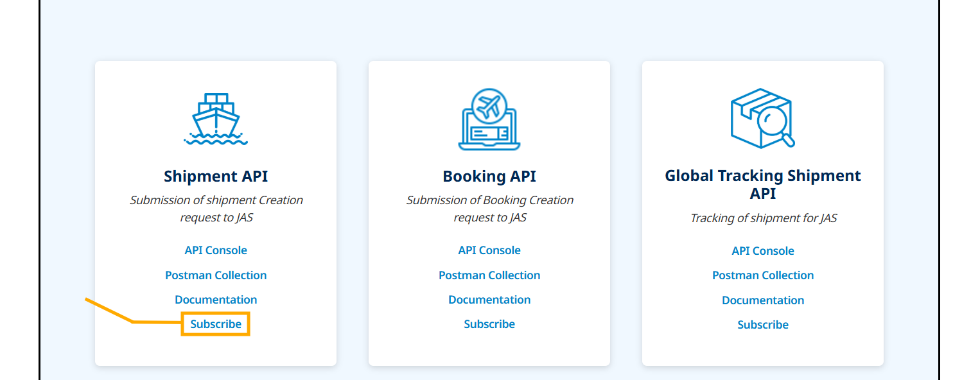The height and width of the screenshot is (380, 980).
Task: Subscribe to the Global Tracking Shipment API
Action: click(x=763, y=325)
